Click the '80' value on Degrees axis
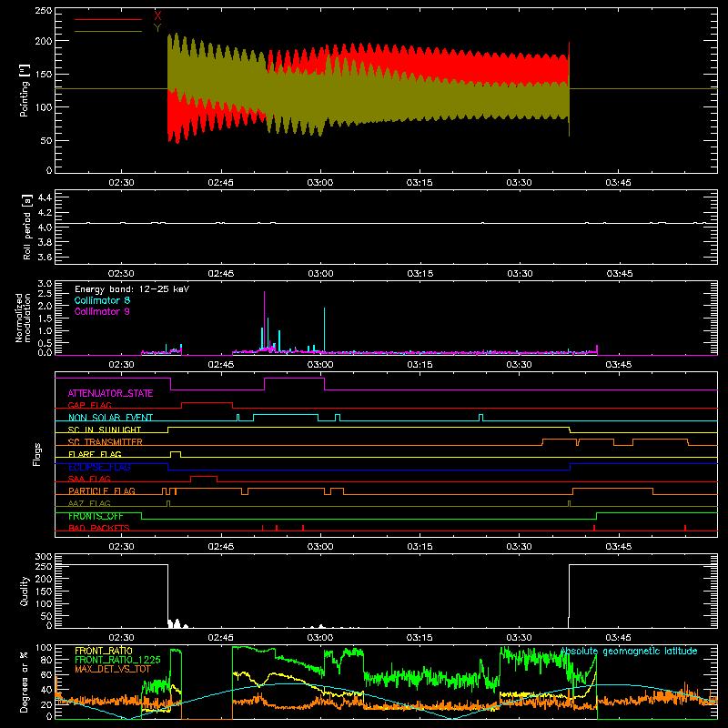 [46, 660]
